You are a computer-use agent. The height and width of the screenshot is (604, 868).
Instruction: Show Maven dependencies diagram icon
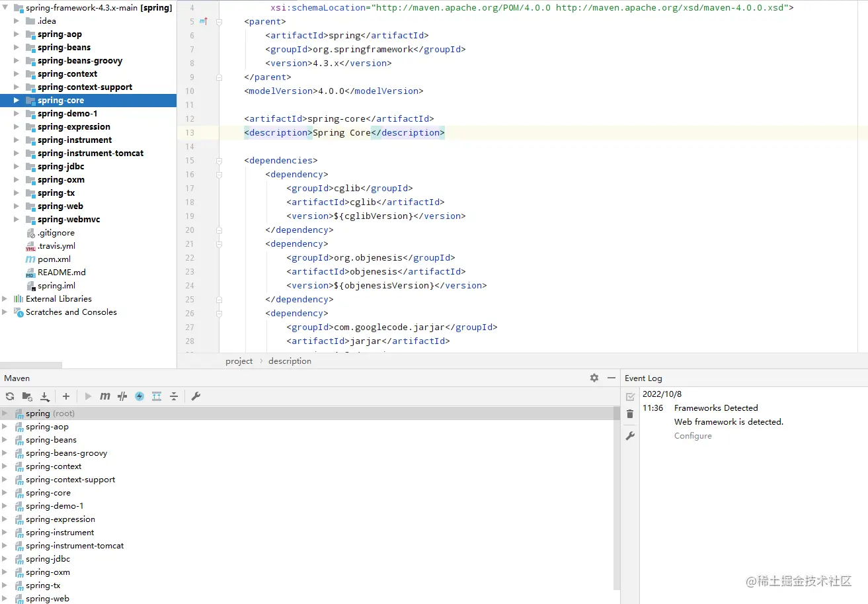pyautogui.click(x=157, y=396)
